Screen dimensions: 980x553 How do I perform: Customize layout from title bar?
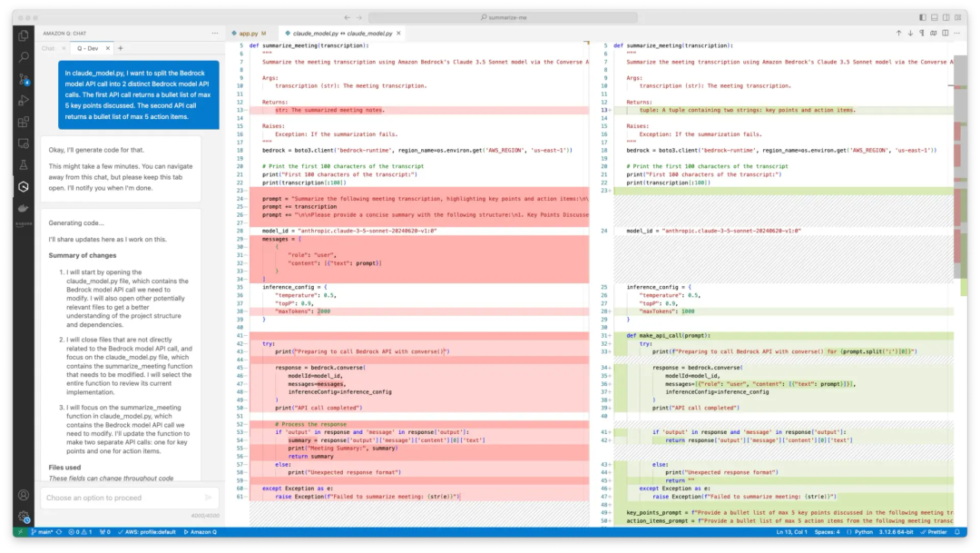point(958,17)
